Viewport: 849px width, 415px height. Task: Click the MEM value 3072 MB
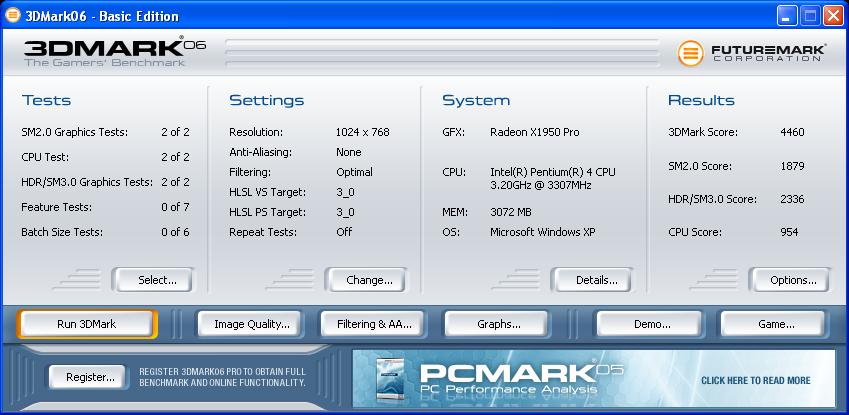pos(511,212)
